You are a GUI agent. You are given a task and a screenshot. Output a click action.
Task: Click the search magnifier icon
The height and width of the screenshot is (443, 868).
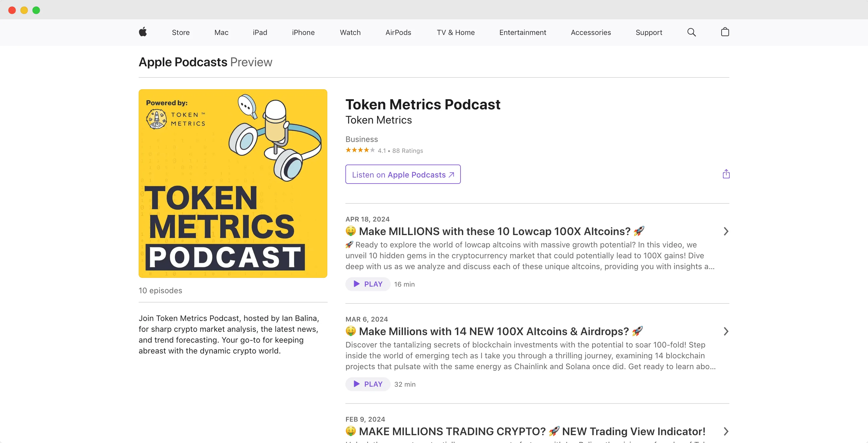pyautogui.click(x=691, y=32)
